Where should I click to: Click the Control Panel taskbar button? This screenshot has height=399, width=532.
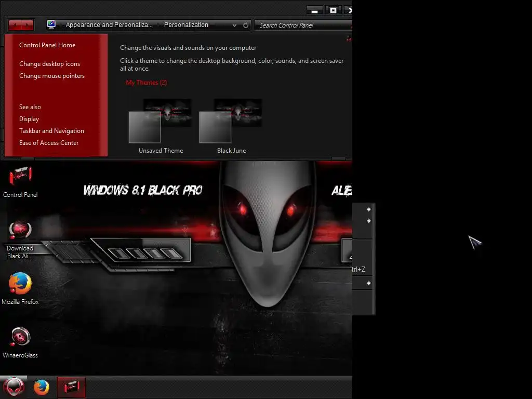coord(72,387)
